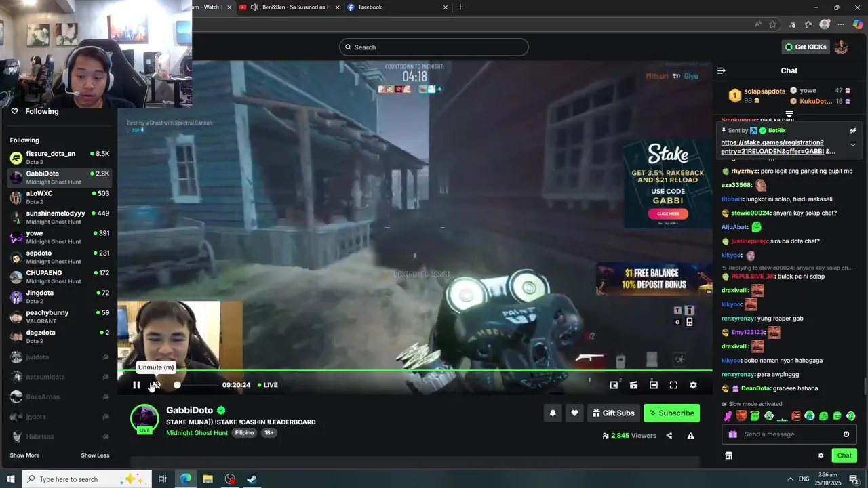The height and width of the screenshot is (488, 868).
Task: Click Show Less in Following sidebar
Action: coord(95,455)
